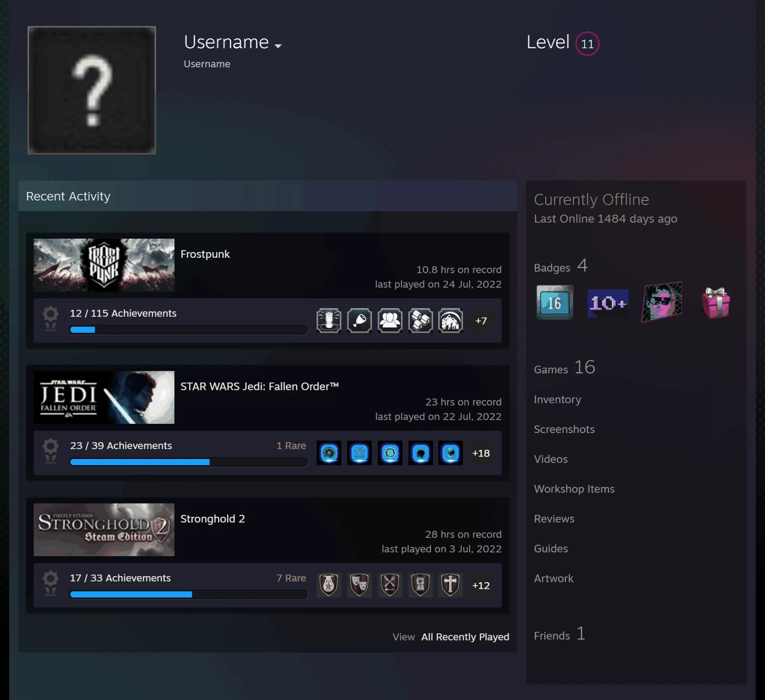Click Stronghold 2's fork and knife achievement icon
This screenshot has height=700, width=765.
coord(390,585)
